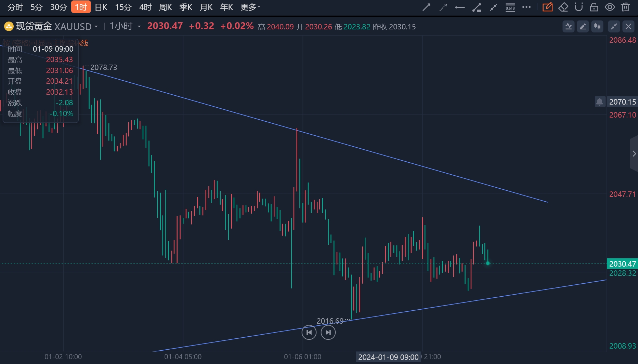638x364 pixels.
Task: Switch to the 5分 timeframe tab
Action: pos(37,7)
